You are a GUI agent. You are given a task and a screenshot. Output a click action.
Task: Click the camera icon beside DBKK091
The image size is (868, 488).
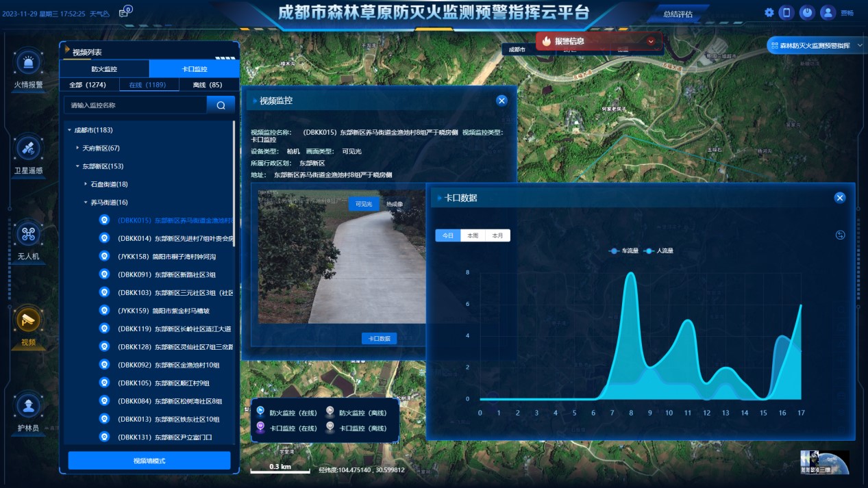pyautogui.click(x=104, y=274)
